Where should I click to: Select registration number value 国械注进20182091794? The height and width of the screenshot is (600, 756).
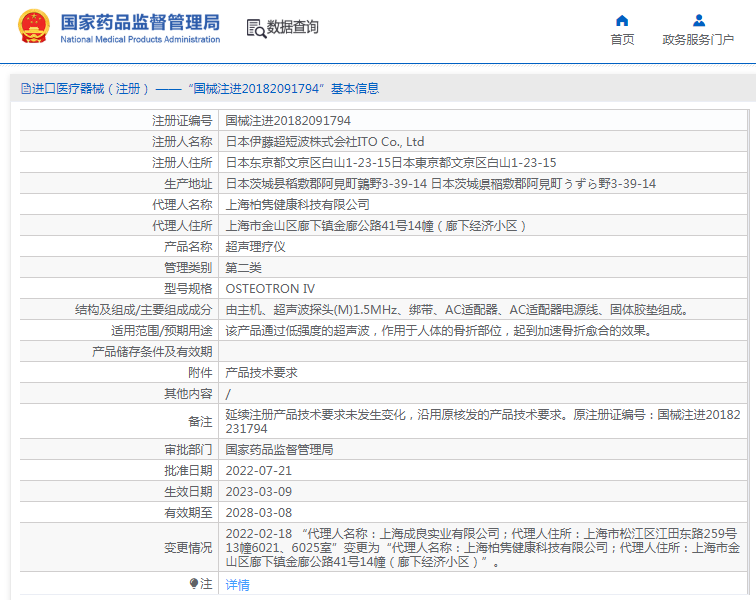tap(288, 121)
